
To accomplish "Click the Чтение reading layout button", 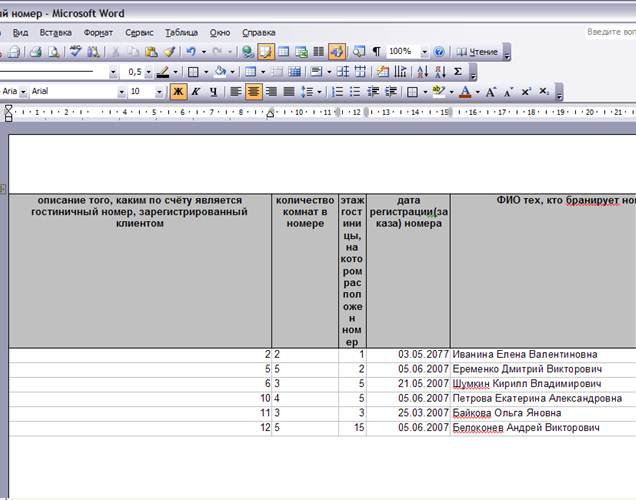I will point(477,52).
